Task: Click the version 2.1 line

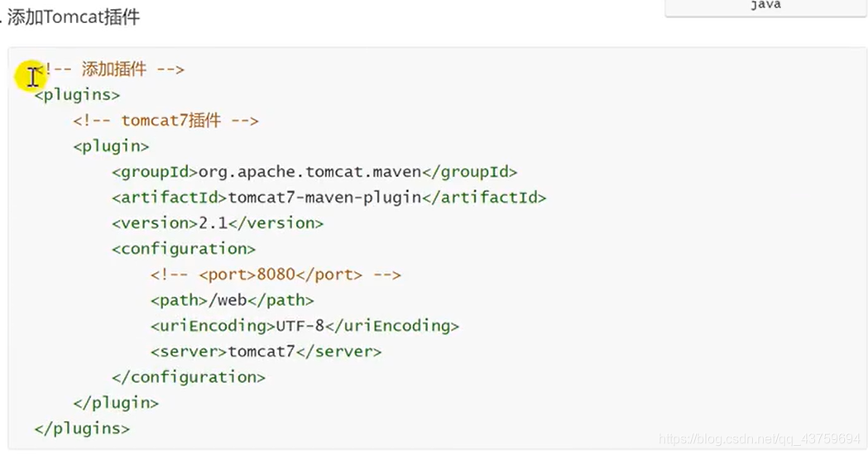Action: pyautogui.click(x=218, y=223)
